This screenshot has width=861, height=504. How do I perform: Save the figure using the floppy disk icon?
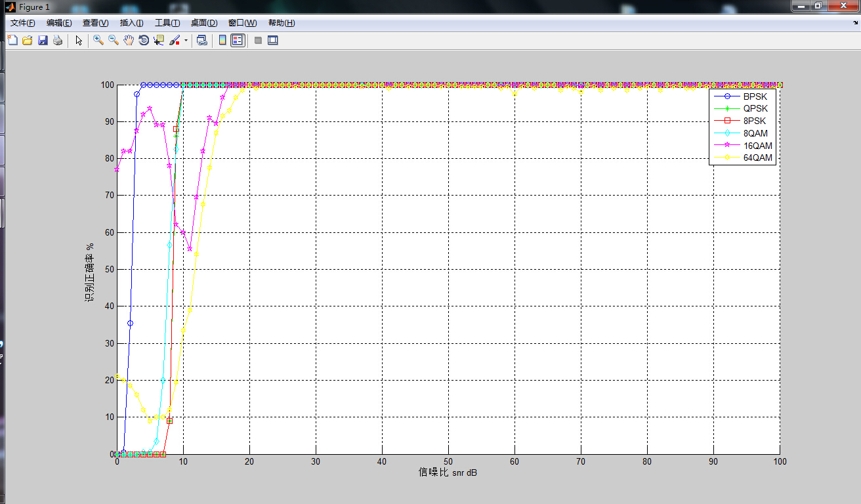tap(43, 40)
